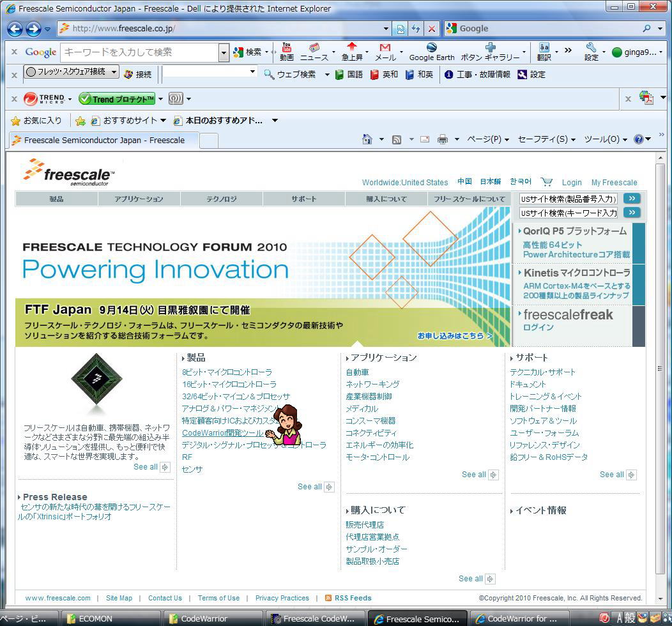672x626 pixels.
Task: Expand the おすすめサイト dropdown
Action: tap(164, 121)
